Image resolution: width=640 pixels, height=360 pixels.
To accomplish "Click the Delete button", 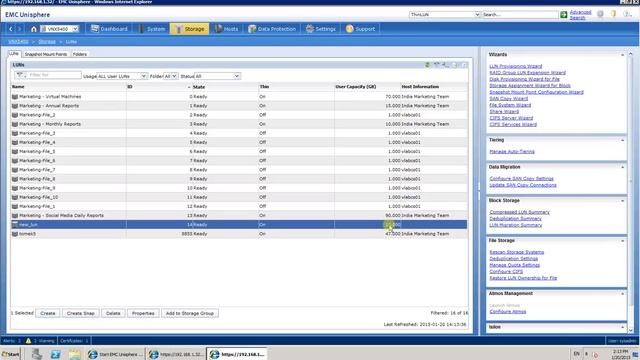I will click(113, 313).
